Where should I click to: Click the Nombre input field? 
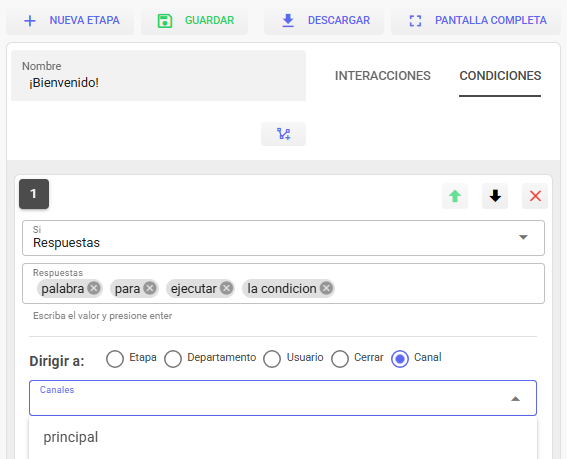coord(158,76)
